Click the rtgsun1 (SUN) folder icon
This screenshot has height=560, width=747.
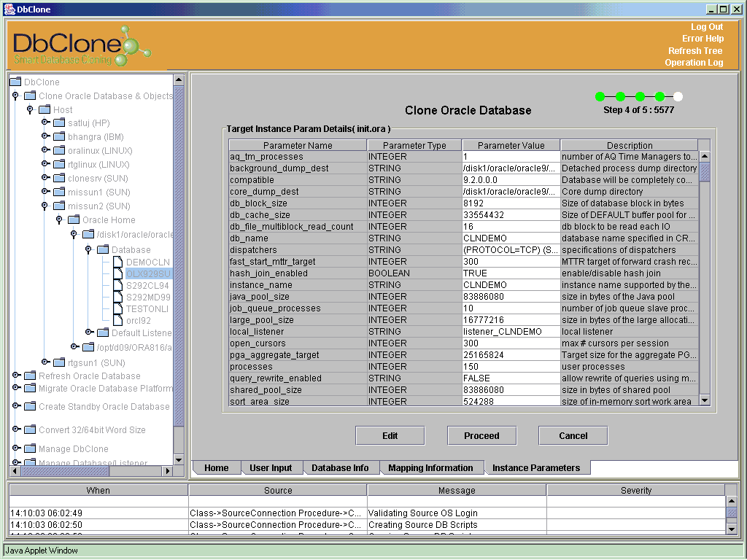[59, 362]
